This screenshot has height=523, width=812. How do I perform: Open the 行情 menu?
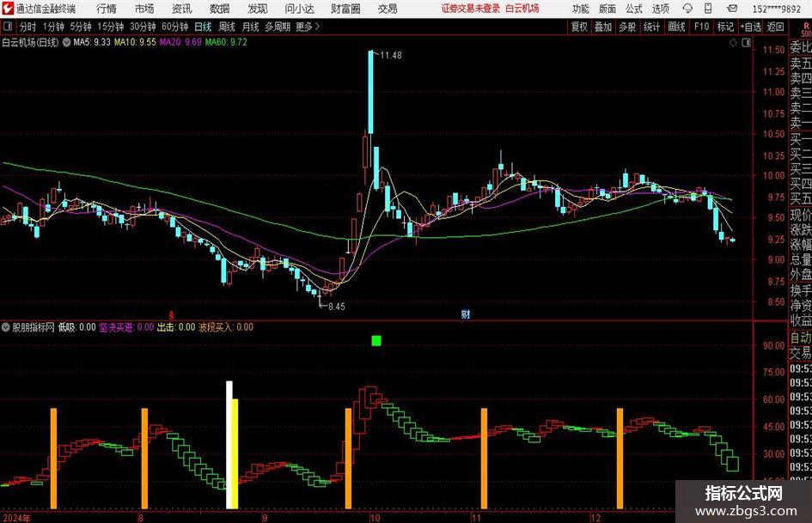click(x=107, y=9)
